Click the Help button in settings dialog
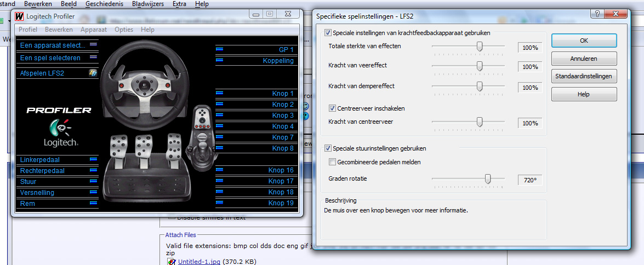 [584, 94]
